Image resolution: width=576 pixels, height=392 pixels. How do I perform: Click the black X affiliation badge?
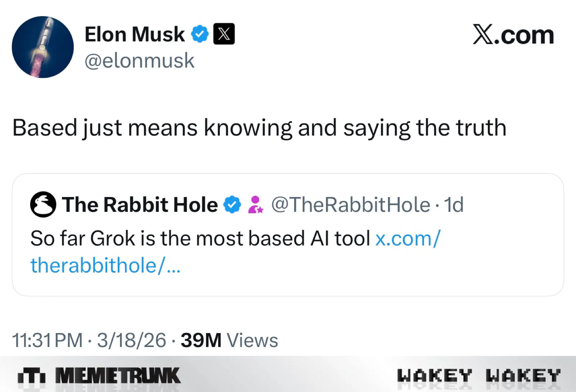pos(224,34)
